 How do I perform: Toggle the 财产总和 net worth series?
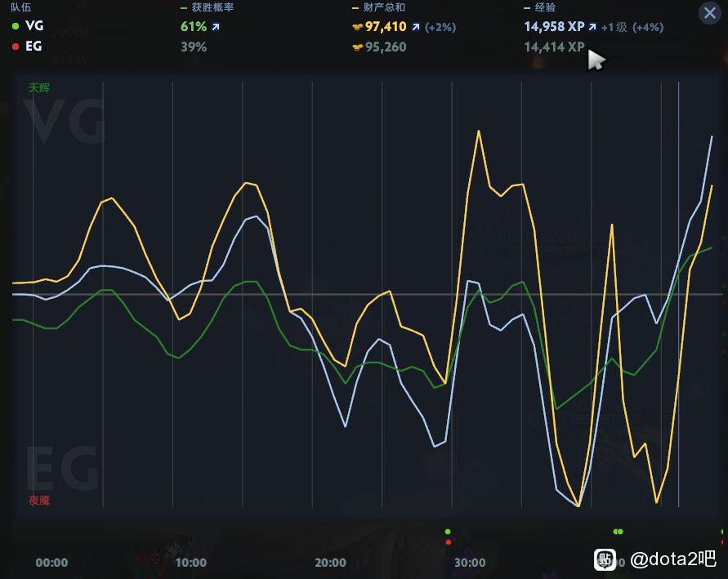(x=379, y=7)
